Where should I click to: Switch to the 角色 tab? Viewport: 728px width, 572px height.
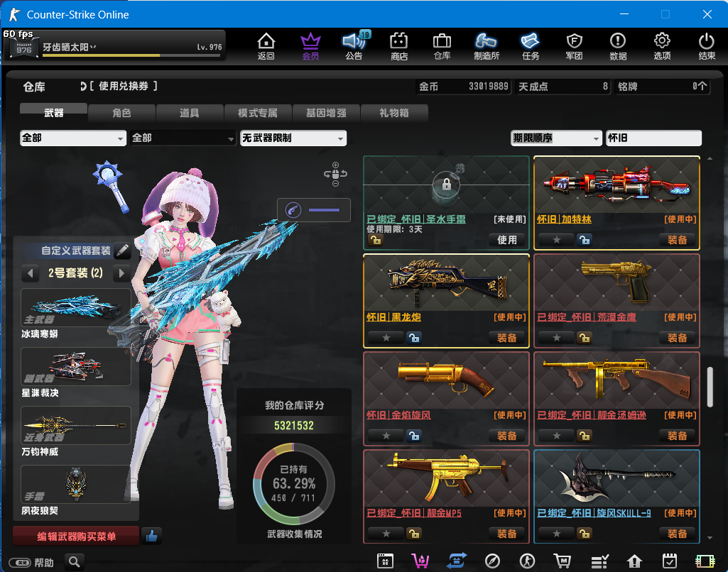point(121,113)
